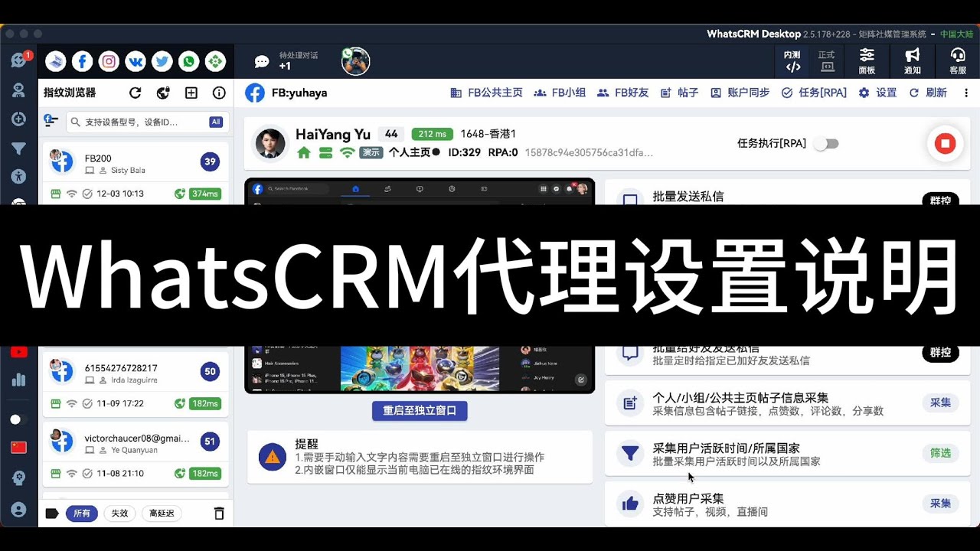Image resolution: width=980 pixels, height=551 pixels.
Task: Click the 筛选 button for user active time
Action: click(x=940, y=453)
